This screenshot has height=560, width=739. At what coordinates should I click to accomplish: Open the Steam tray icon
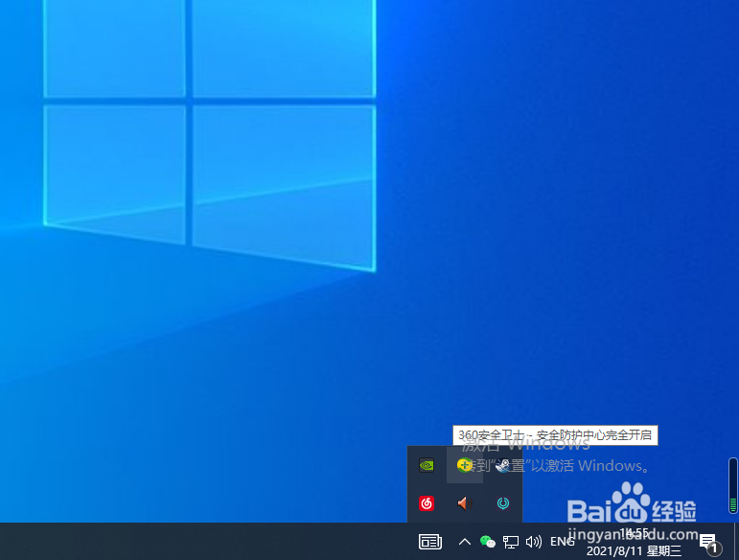click(503, 465)
